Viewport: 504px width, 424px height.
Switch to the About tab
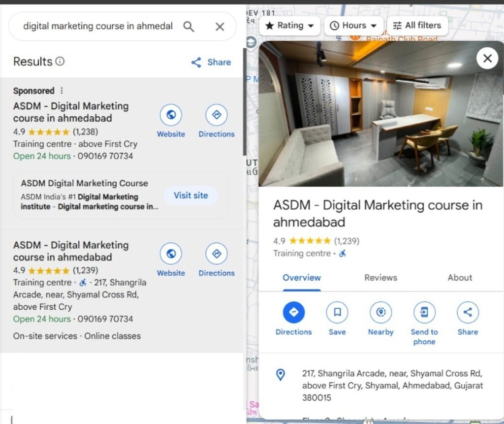(460, 278)
